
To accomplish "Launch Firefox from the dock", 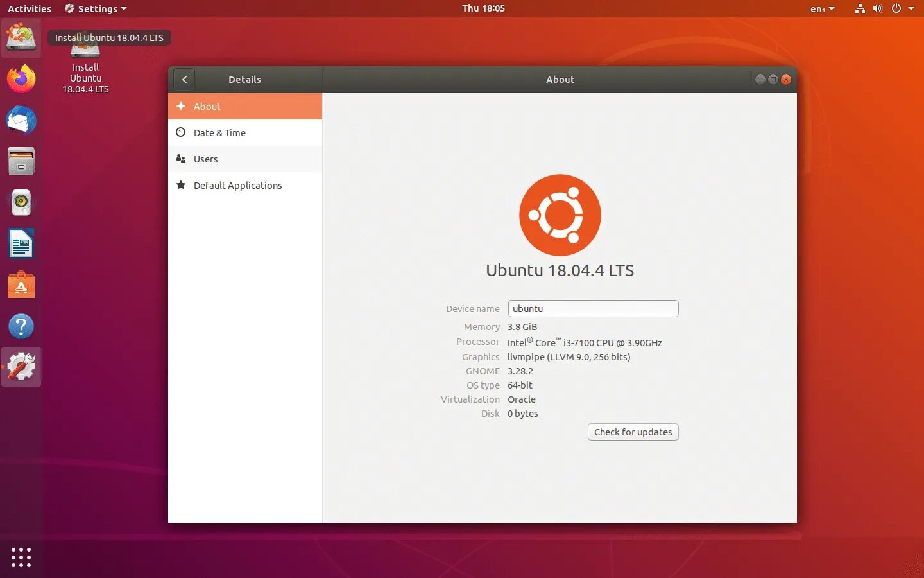I will coord(21,79).
